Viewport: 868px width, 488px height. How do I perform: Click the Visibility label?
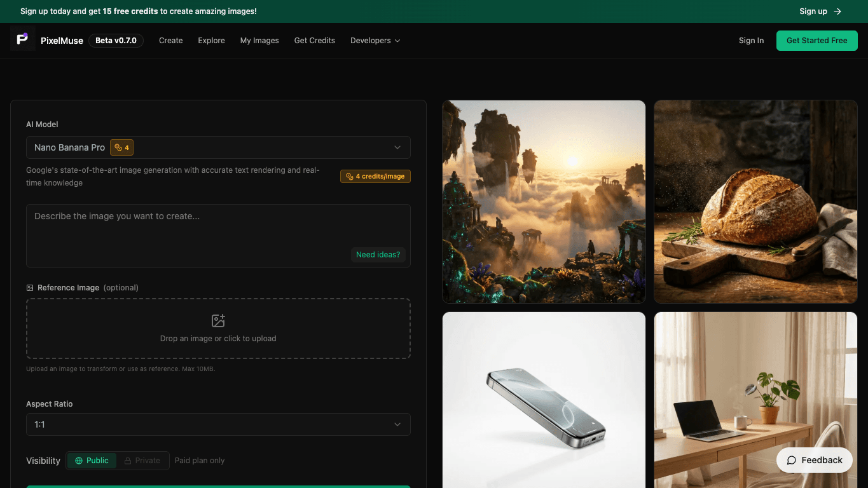[x=43, y=461]
